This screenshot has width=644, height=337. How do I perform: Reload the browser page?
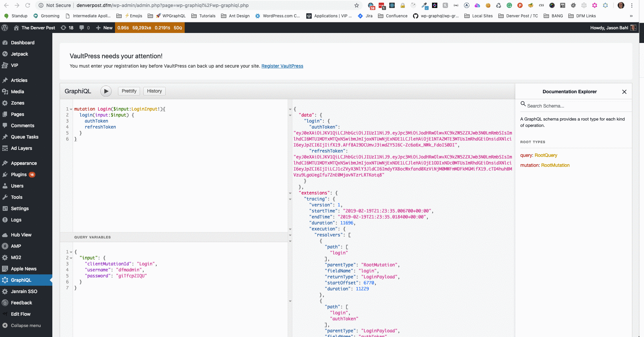tap(28, 5)
